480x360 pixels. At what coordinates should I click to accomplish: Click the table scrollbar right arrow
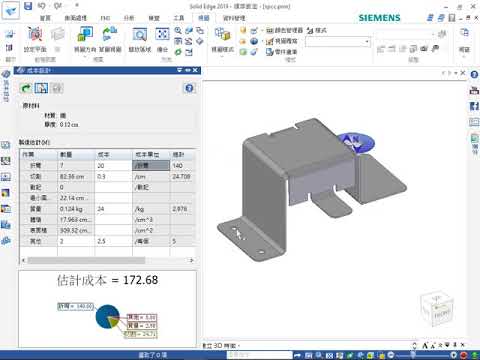tap(191, 260)
